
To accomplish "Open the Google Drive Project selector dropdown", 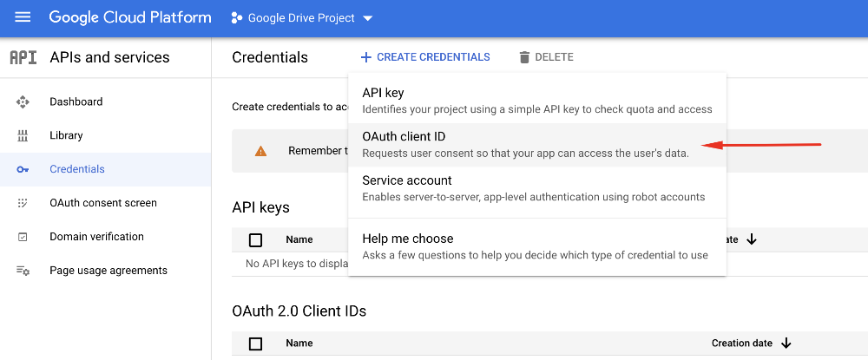I will 302,17.
